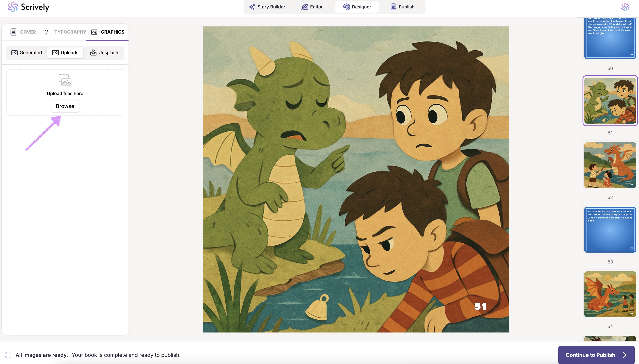This screenshot has height=364, width=639.
Task: Open page 52 thumbnail
Action: [x=610, y=165]
